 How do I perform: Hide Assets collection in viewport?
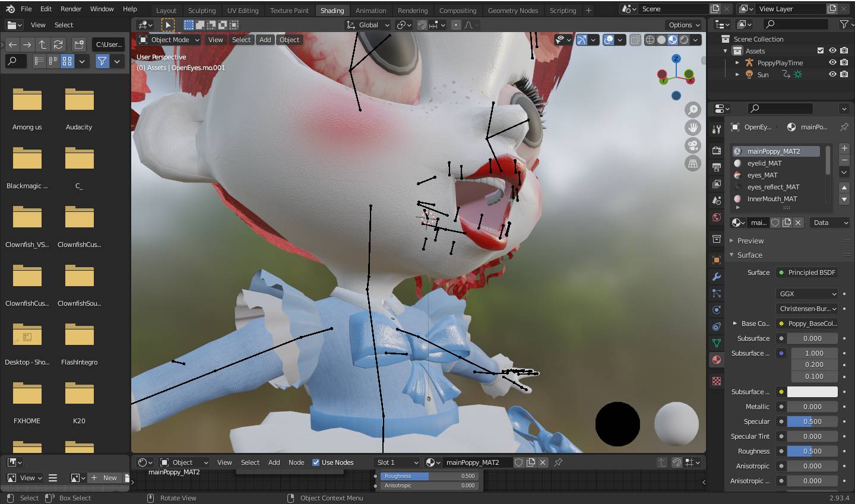click(832, 51)
